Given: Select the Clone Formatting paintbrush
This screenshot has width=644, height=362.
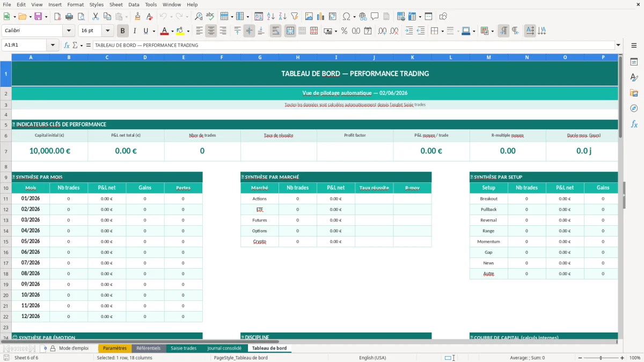Looking at the screenshot, I should [x=137, y=17].
